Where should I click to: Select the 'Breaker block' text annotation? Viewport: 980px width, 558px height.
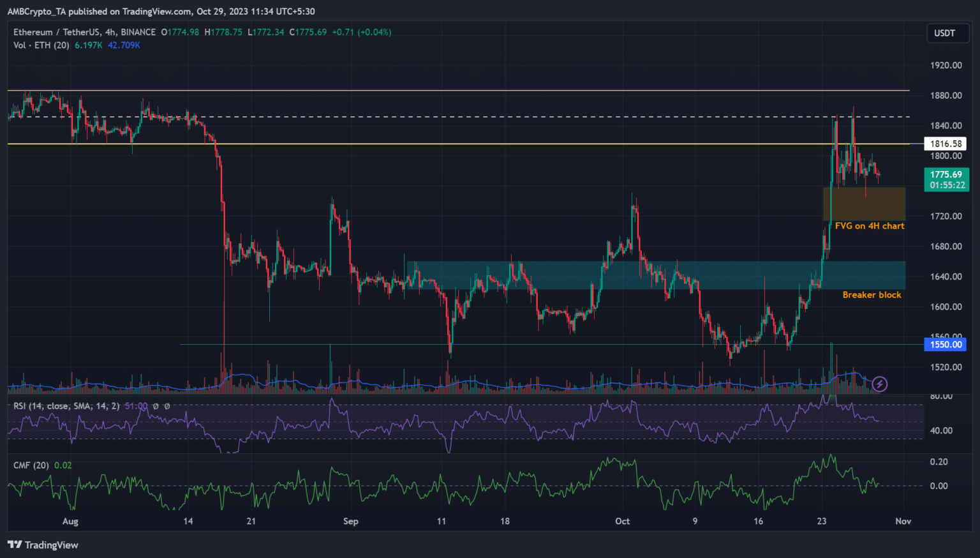872,295
